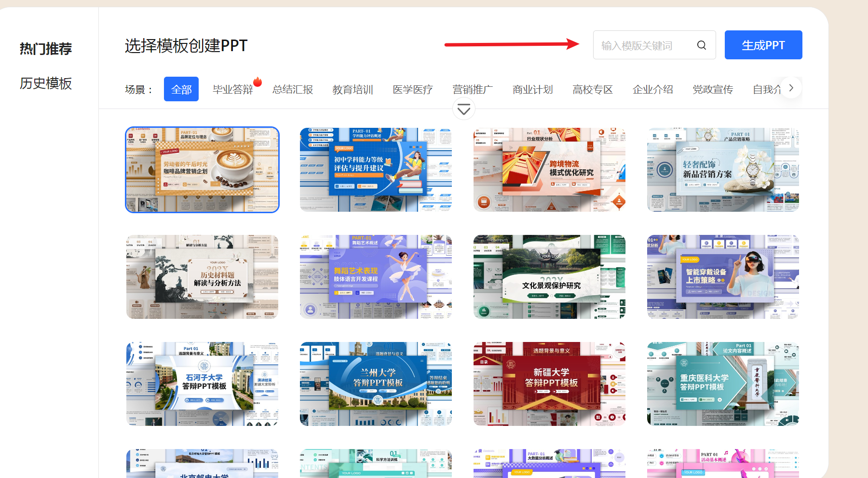868x478 pixels.
Task: Select the 营销推广 scene filter
Action: tap(473, 90)
